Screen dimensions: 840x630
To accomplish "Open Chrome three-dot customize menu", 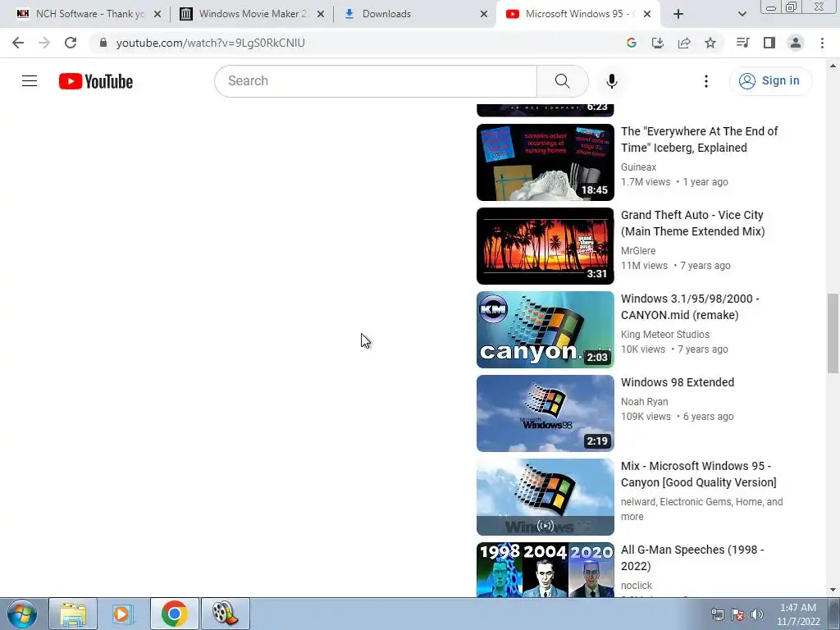I will pyautogui.click(x=822, y=43).
